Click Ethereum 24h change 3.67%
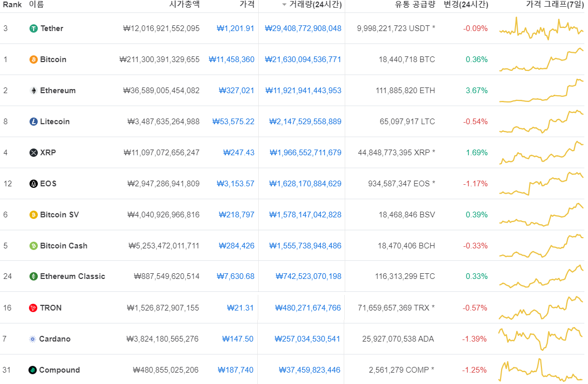The width and height of the screenshot is (588, 384). [477, 91]
